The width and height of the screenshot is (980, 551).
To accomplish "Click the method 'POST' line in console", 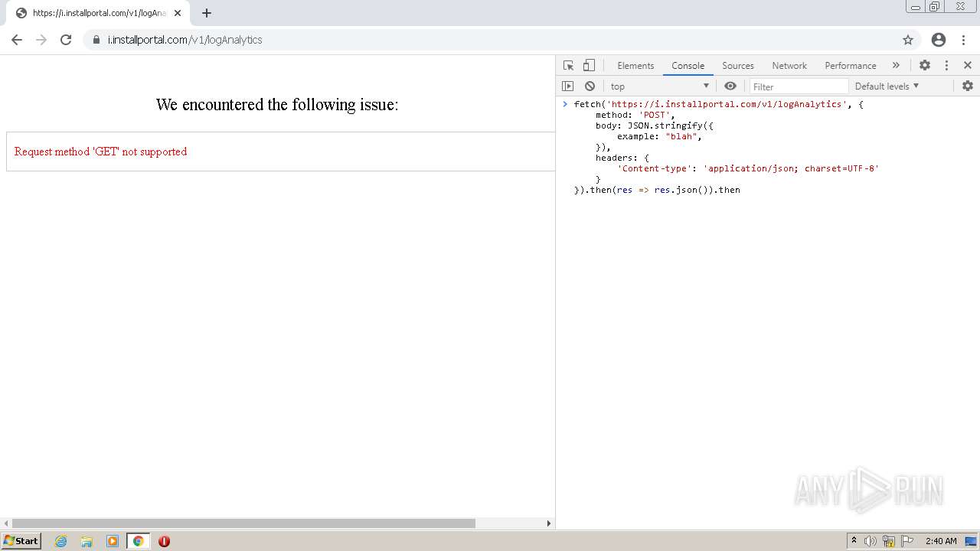I will [x=635, y=115].
